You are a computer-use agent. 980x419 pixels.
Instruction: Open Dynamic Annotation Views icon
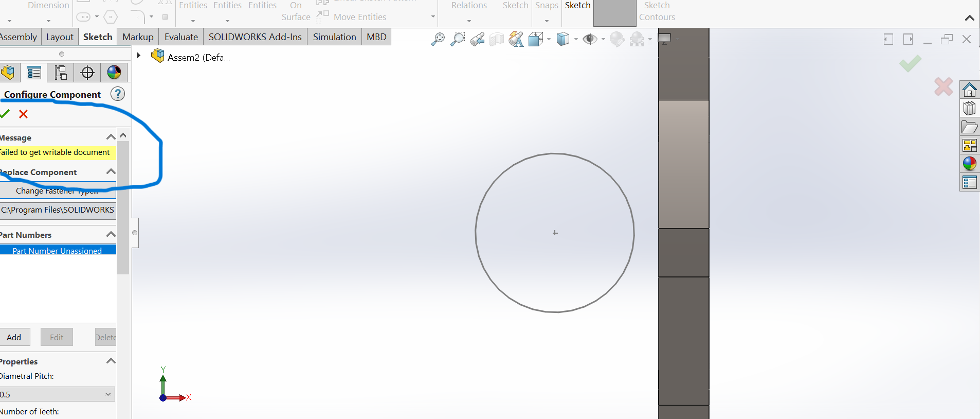pos(516,39)
